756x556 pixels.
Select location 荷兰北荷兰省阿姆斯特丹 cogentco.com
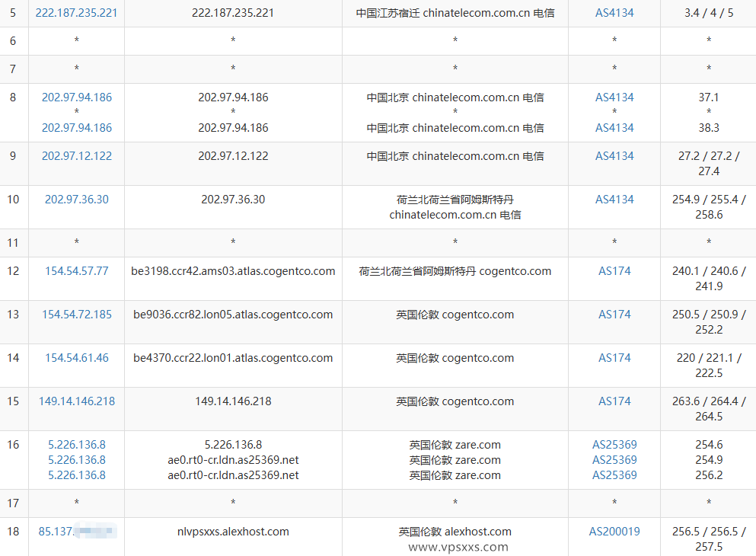coord(455,271)
